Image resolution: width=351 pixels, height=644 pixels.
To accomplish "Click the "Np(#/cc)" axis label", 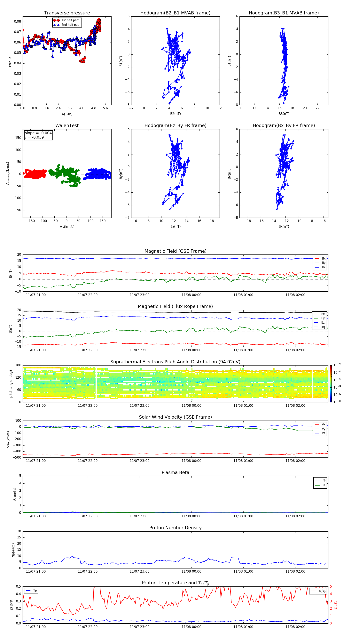I will click(x=13, y=550).
